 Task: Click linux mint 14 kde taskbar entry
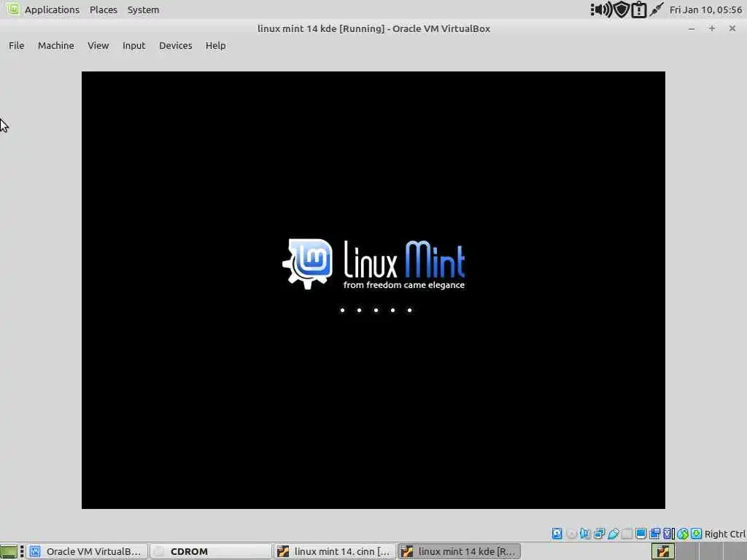pyautogui.click(x=459, y=551)
